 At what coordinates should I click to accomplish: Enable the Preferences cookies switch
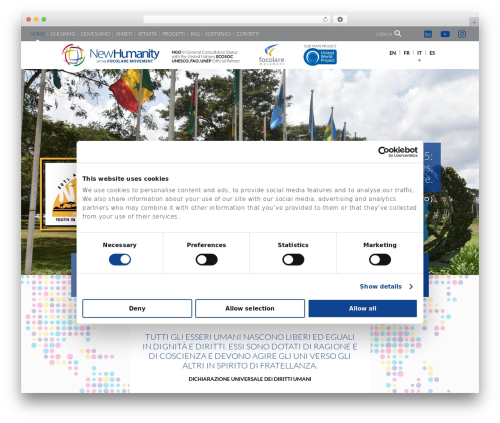207,260
